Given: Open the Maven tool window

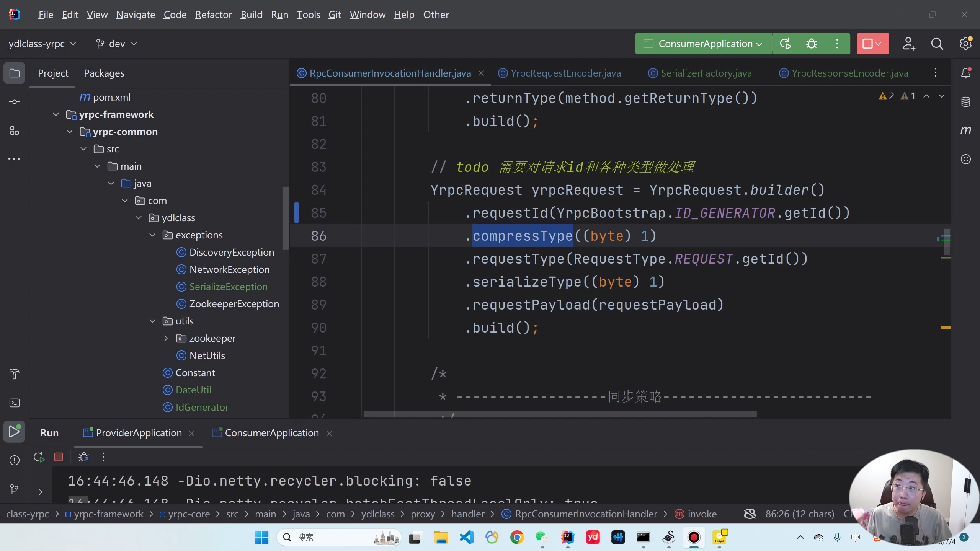Looking at the screenshot, I should [x=965, y=131].
